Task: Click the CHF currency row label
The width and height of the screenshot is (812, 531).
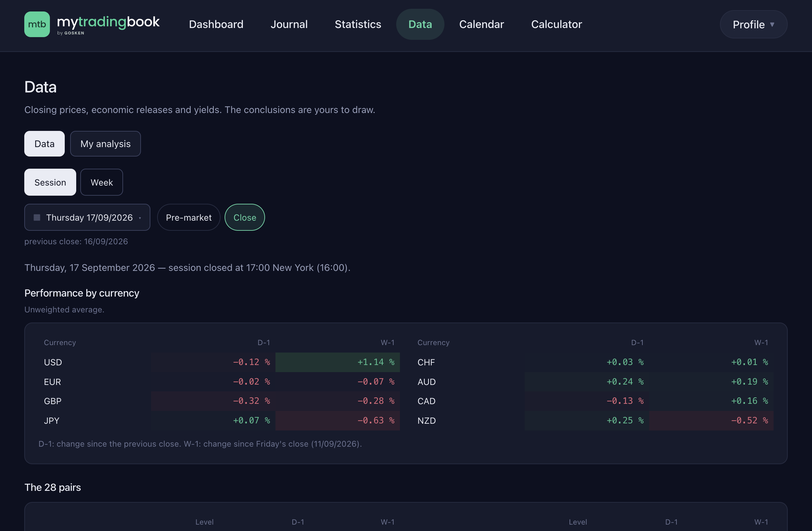Action: (x=426, y=362)
